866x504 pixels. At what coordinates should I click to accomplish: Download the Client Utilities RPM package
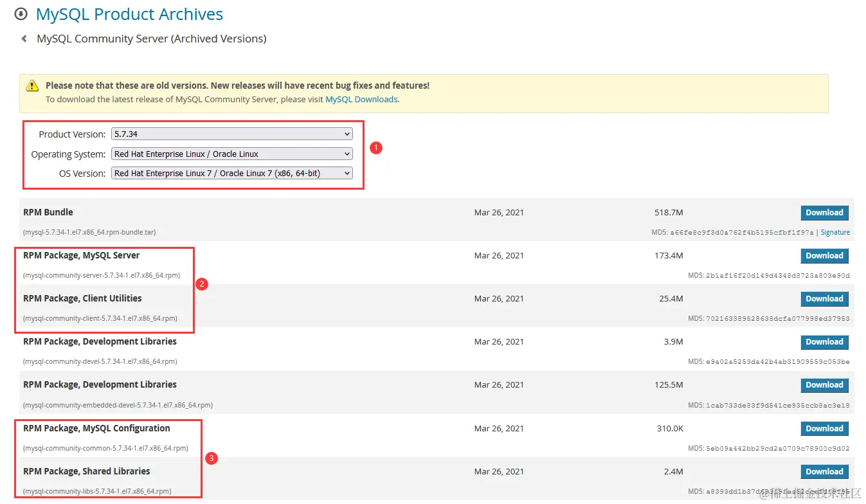tap(824, 299)
